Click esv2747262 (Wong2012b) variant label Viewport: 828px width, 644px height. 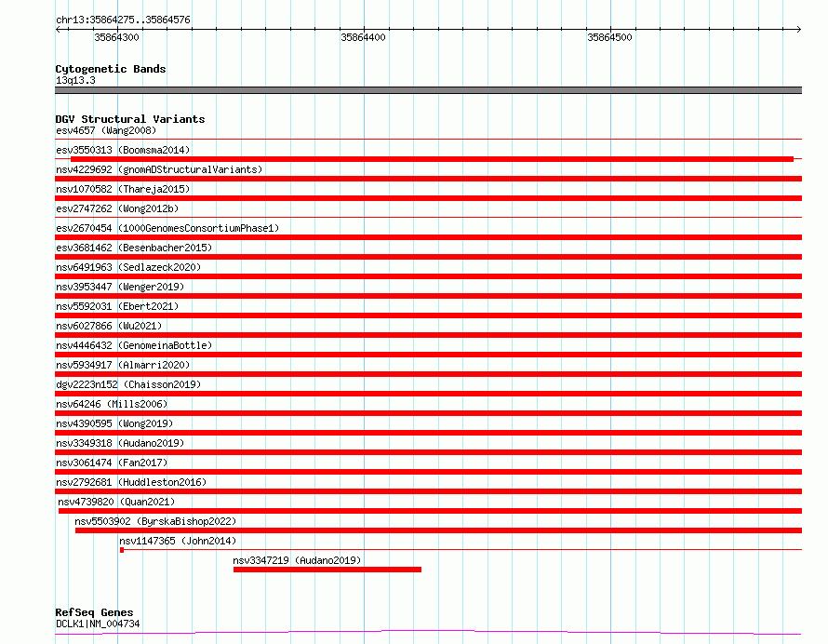point(117,208)
